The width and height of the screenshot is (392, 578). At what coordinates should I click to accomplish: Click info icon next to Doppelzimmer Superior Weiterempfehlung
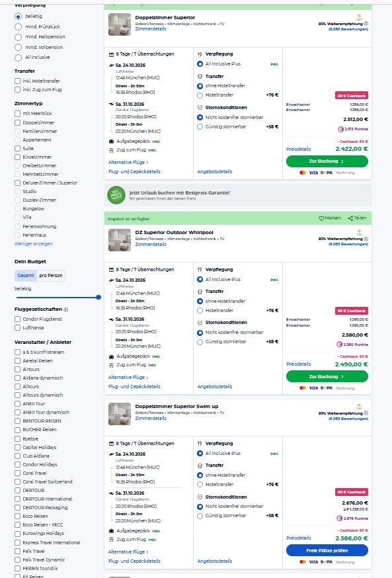point(366,23)
